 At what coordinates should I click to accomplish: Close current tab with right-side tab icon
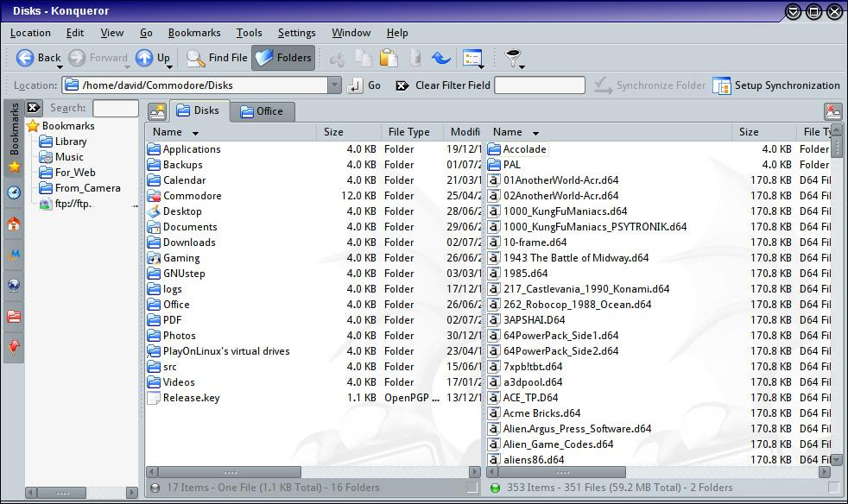pos(832,111)
